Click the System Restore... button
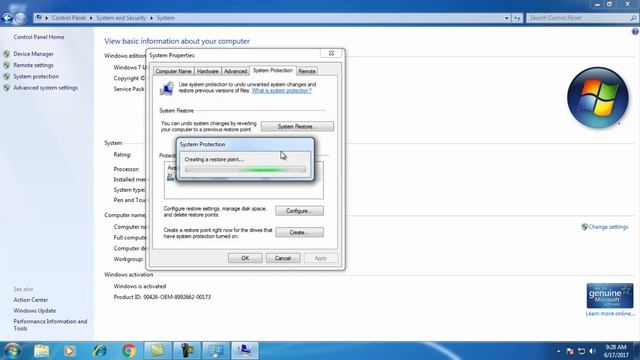The height and width of the screenshot is (360, 640). coord(297,127)
